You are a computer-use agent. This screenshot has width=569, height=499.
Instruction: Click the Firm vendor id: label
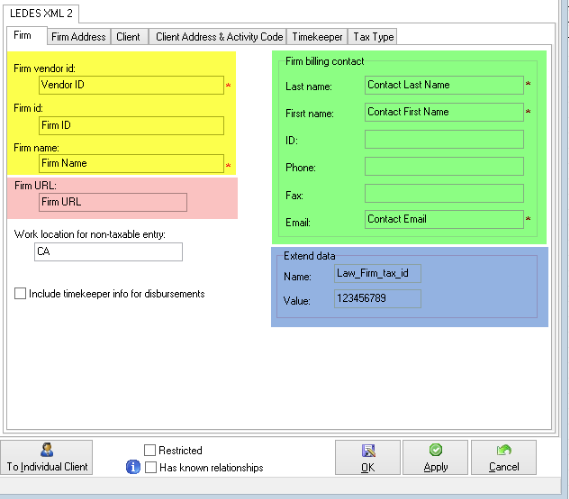click(44, 68)
